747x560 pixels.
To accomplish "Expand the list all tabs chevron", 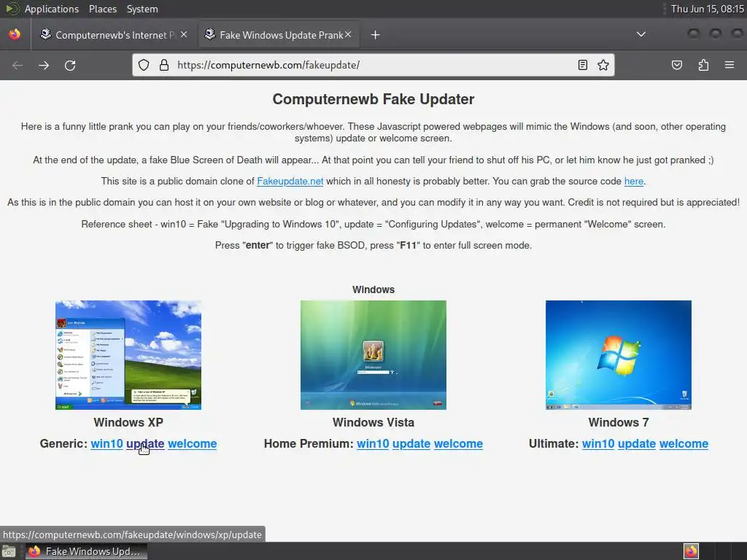I will point(641,34).
